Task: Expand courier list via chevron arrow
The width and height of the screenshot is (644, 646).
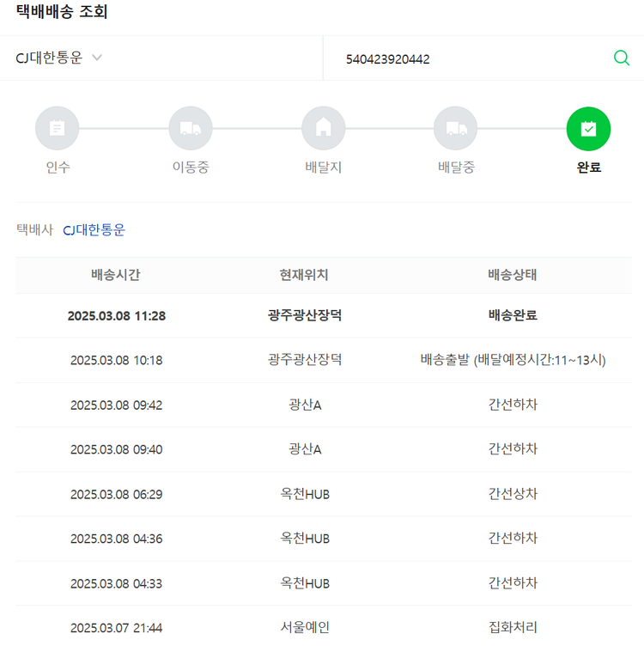Action: coord(97,58)
